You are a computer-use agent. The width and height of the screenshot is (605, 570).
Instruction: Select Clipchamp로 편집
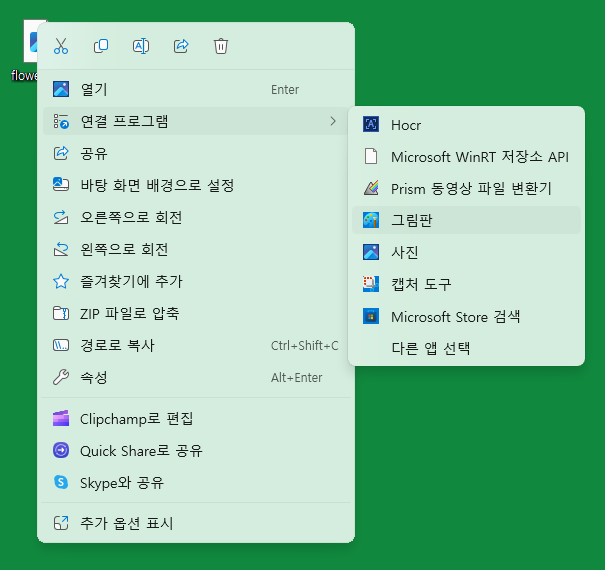coord(196,418)
